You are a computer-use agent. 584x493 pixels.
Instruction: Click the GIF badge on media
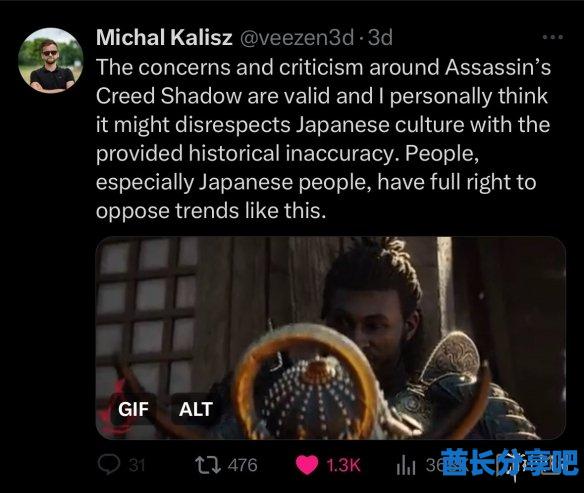[133, 409]
